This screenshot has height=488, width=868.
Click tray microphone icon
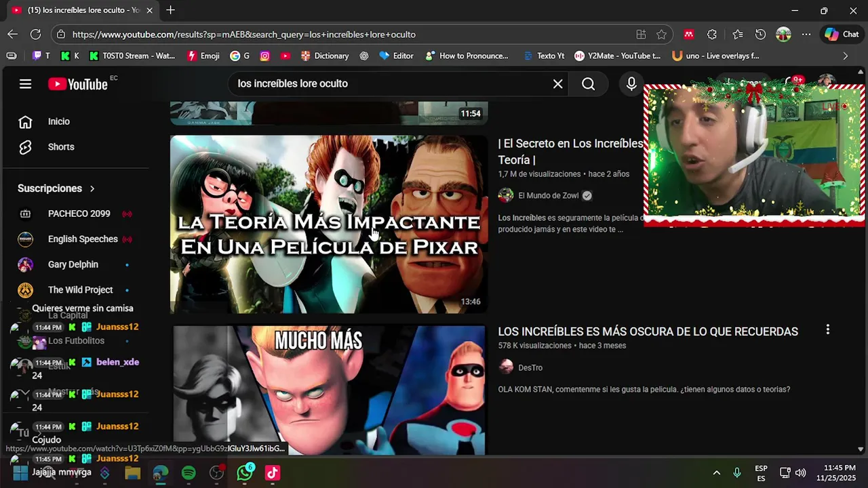737,472
